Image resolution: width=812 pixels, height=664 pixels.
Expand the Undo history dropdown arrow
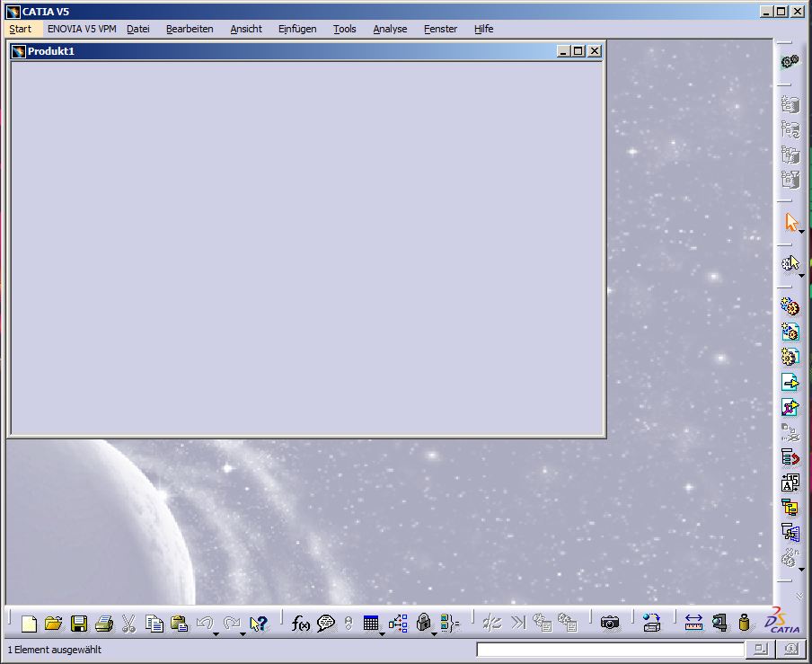(x=216, y=634)
